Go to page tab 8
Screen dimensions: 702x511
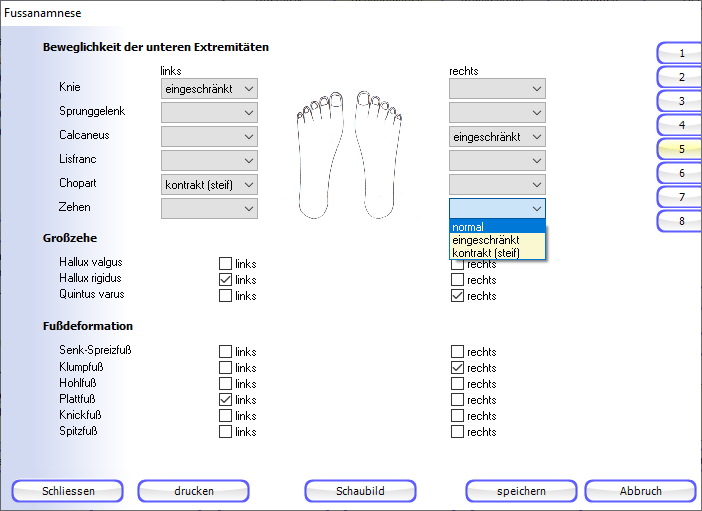[681, 221]
